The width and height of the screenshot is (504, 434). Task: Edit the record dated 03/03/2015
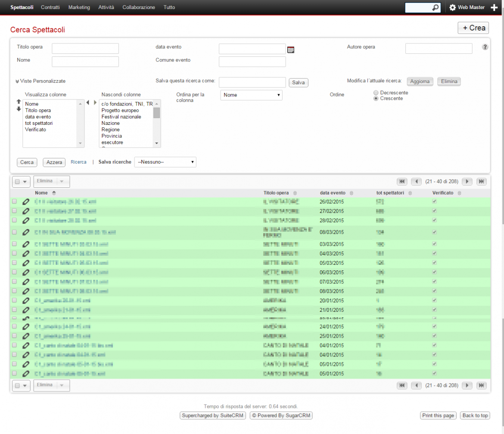tap(26, 245)
